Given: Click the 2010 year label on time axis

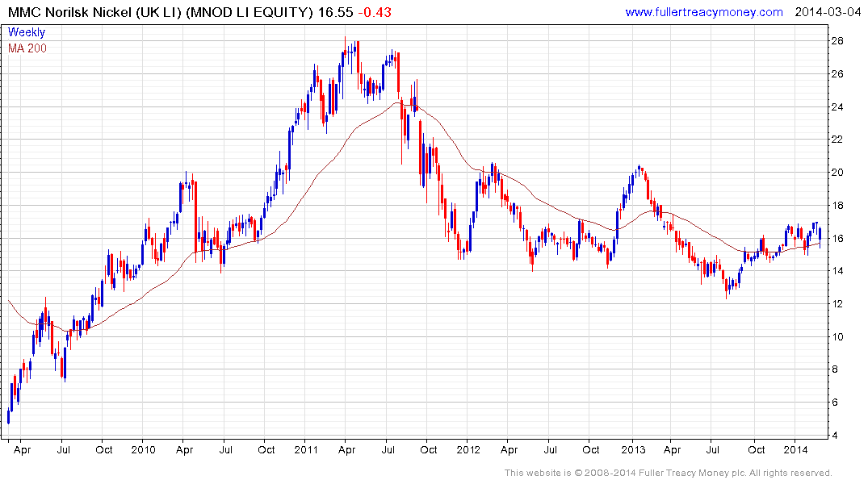Looking at the screenshot, I should [x=144, y=449].
